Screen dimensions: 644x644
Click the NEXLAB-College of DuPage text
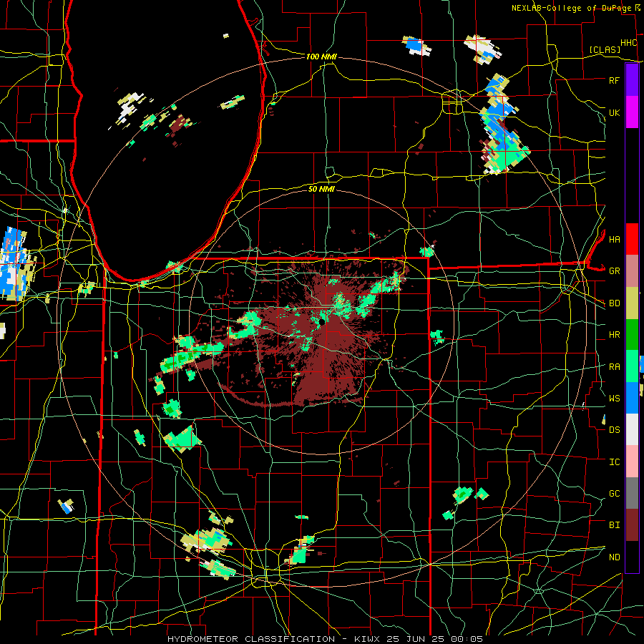click(x=572, y=8)
